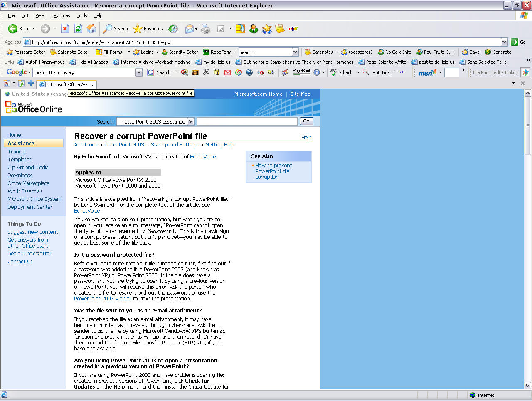Select the Microsoft Office Ass... tab
This screenshot has height=401, width=532.
[67, 84]
